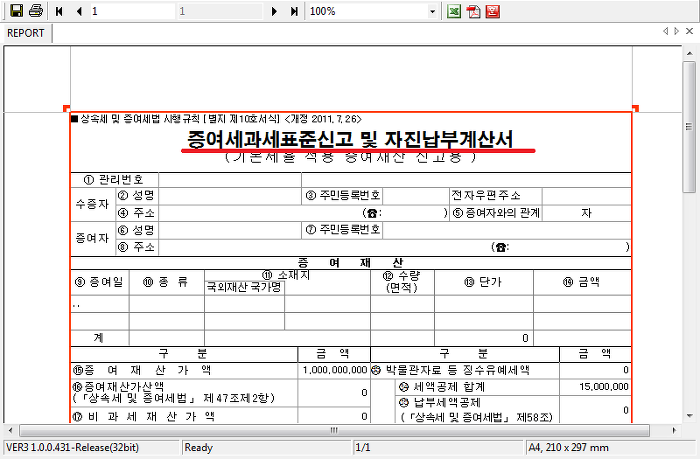This screenshot has width=700, height=459.
Task: Click the ③ 주민등록번호 label
Action: (343, 196)
